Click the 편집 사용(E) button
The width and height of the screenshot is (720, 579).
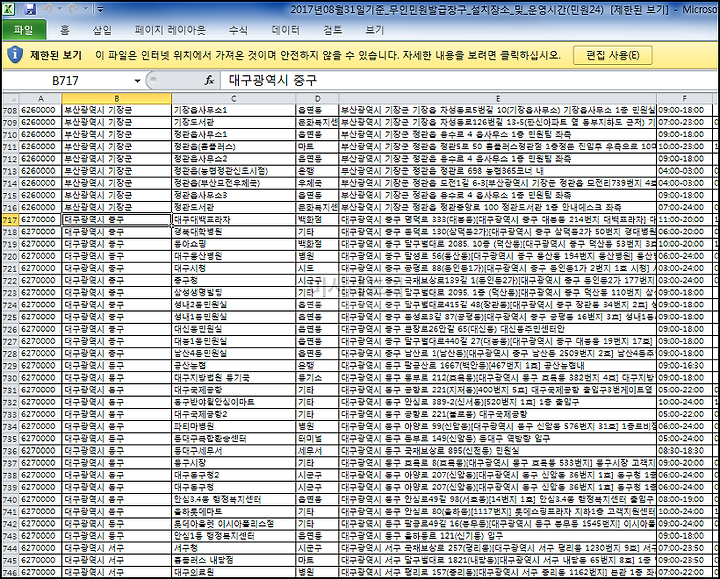coord(613,56)
